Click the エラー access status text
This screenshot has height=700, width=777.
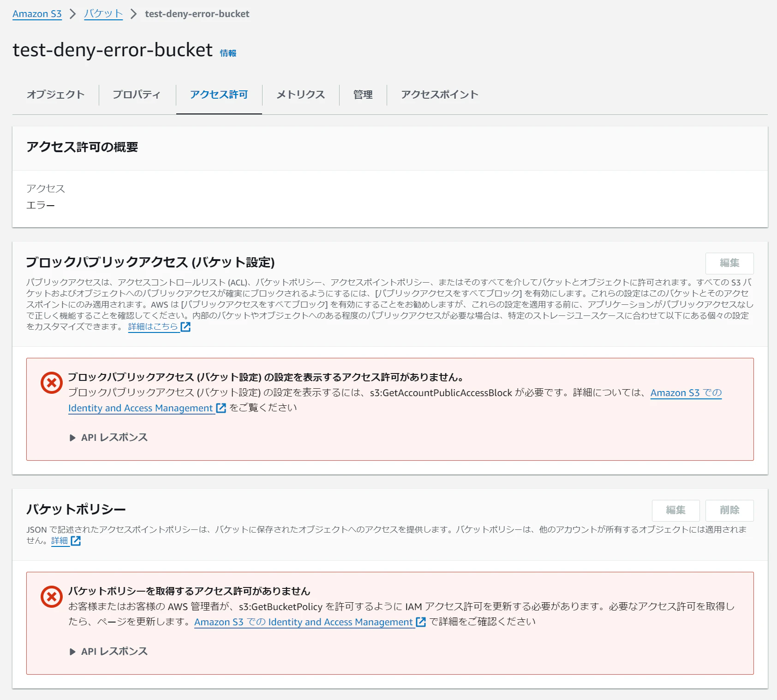point(41,205)
